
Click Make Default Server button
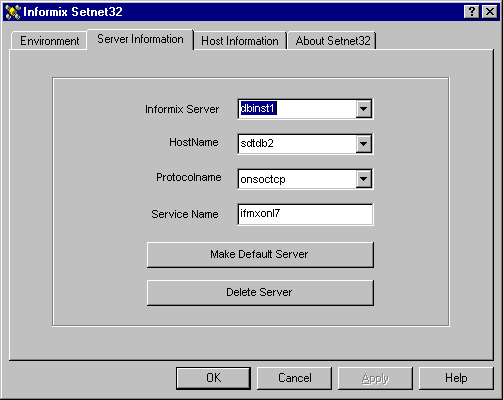click(x=260, y=255)
